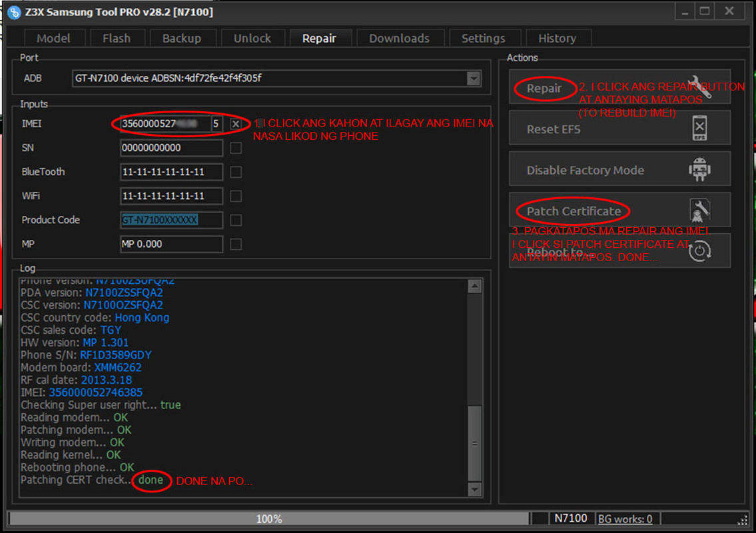Viewport: 756px width, 533px height.
Task: Maximize the Z3X Samsung Tool window
Action: (705, 11)
